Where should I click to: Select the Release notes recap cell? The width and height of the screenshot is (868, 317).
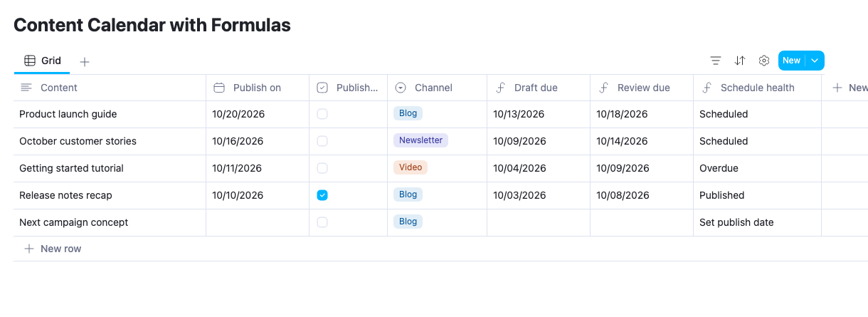(110, 195)
